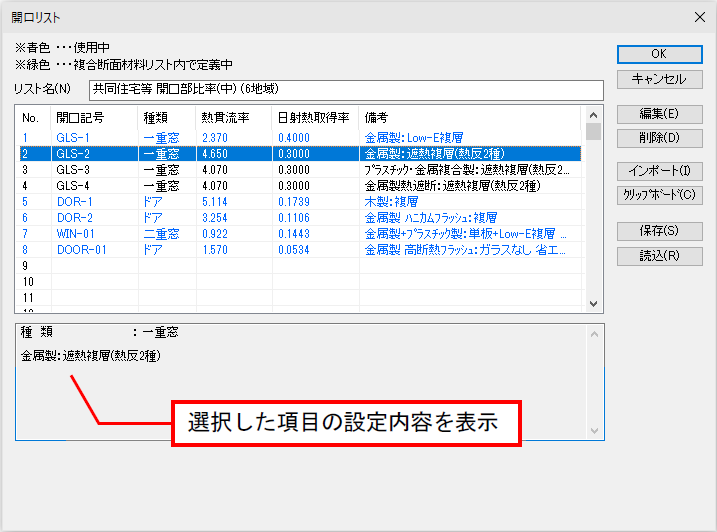
Task: Select the WIN-01 二重窓 row
Action: (300, 234)
